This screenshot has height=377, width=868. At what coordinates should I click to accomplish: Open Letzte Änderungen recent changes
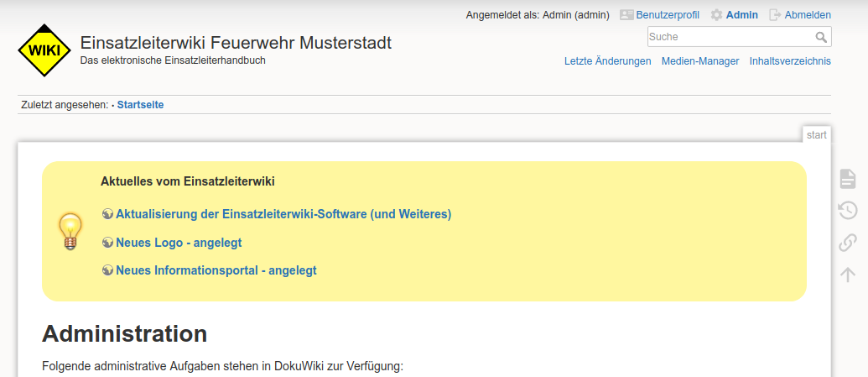tap(607, 61)
